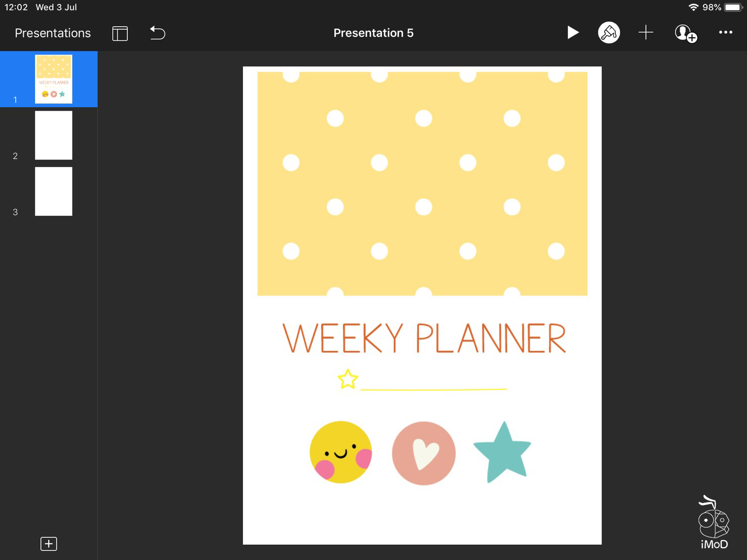
Task: Select the pink heart circle image
Action: click(x=423, y=453)
